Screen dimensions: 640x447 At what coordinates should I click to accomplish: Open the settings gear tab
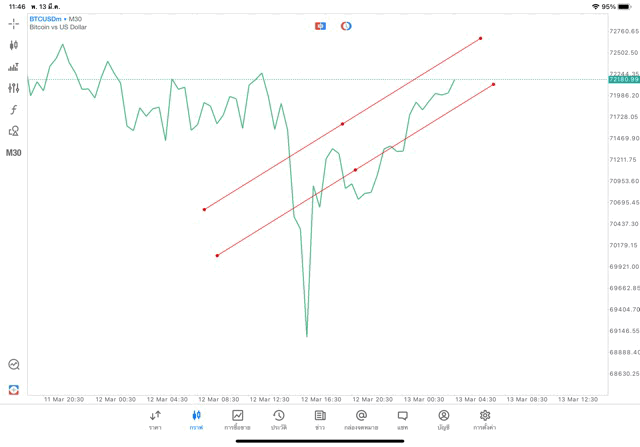(485, 420)
